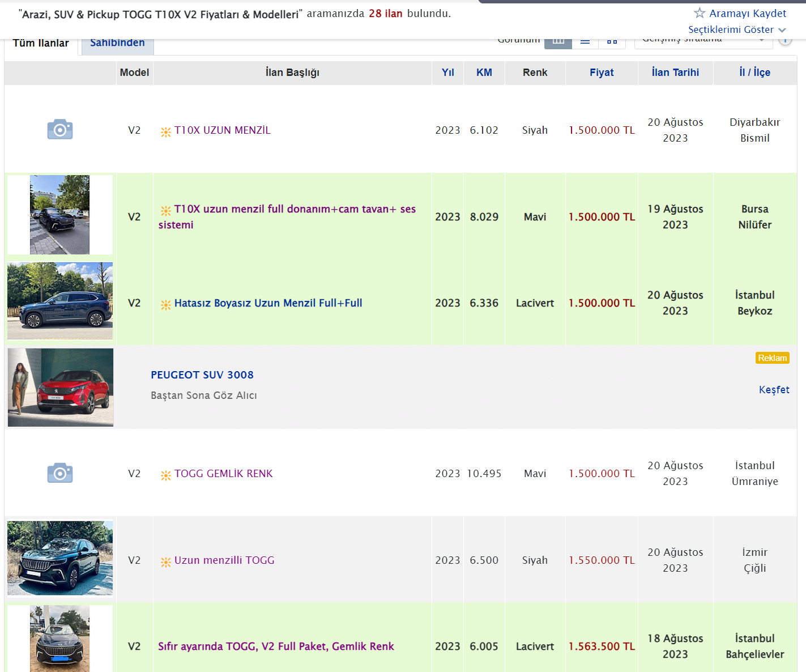This screenshot has height=672, width=806.
Task: Click location Bursa Nilüfer
Action: tap(754, 217)
